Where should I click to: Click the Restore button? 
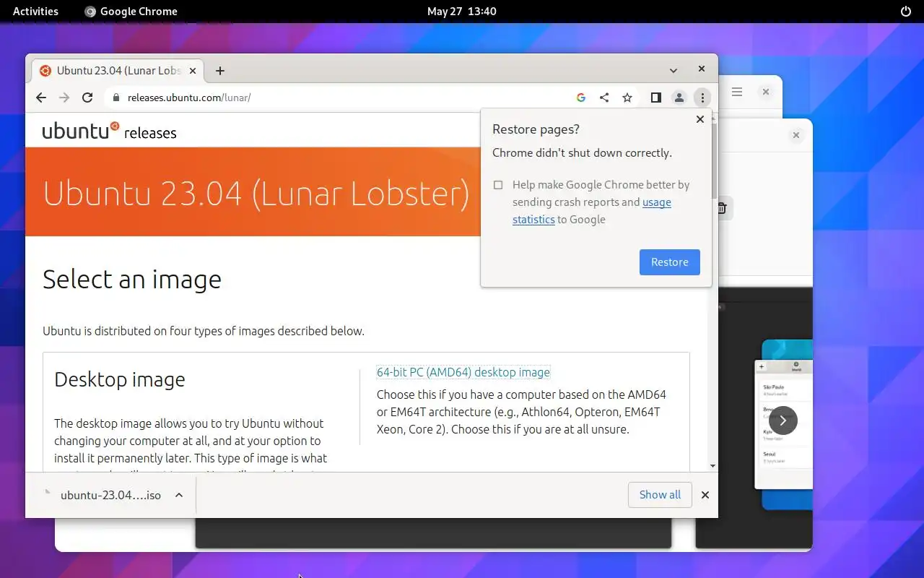click(669, 262)
